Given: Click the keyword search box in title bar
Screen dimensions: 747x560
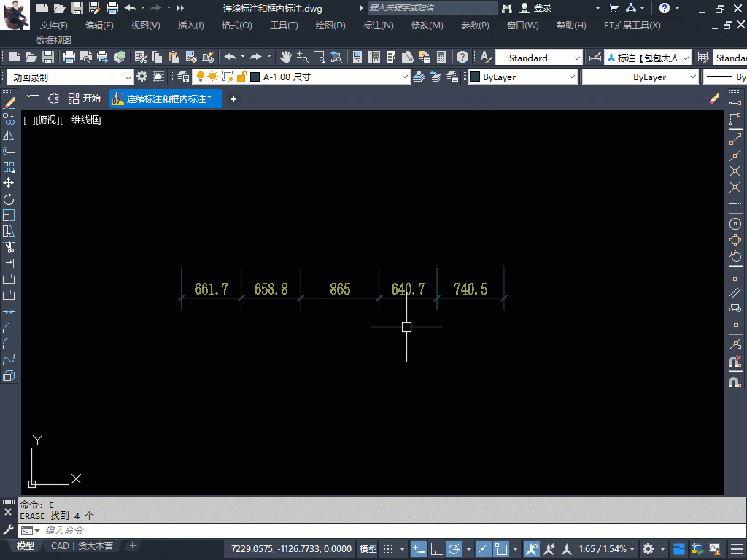Looking at the screenshot, I should tap(432, 7).
